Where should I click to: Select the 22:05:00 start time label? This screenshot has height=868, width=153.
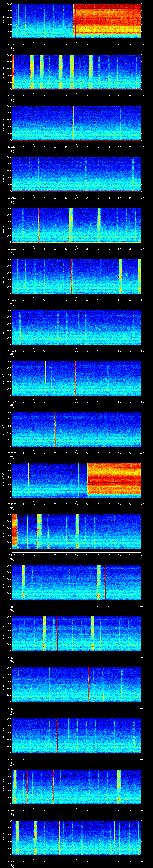pos(12,249)
